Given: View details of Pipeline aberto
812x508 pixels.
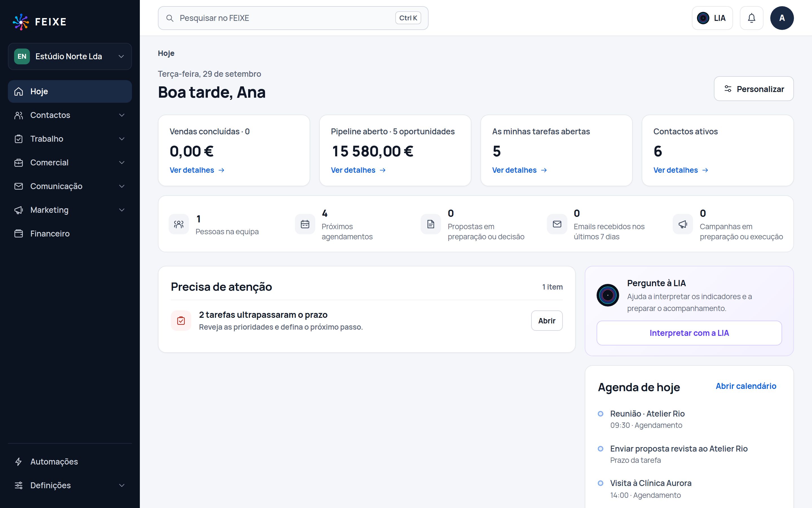Looking at the screenshot, I should [x=358, y=170].
